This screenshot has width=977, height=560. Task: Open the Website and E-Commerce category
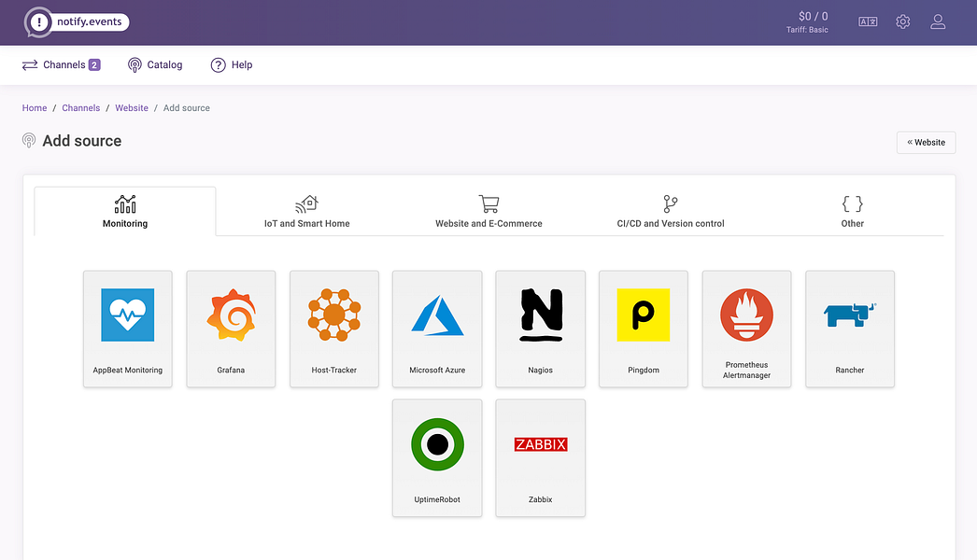pyautogui.click(x=488, y=211)
